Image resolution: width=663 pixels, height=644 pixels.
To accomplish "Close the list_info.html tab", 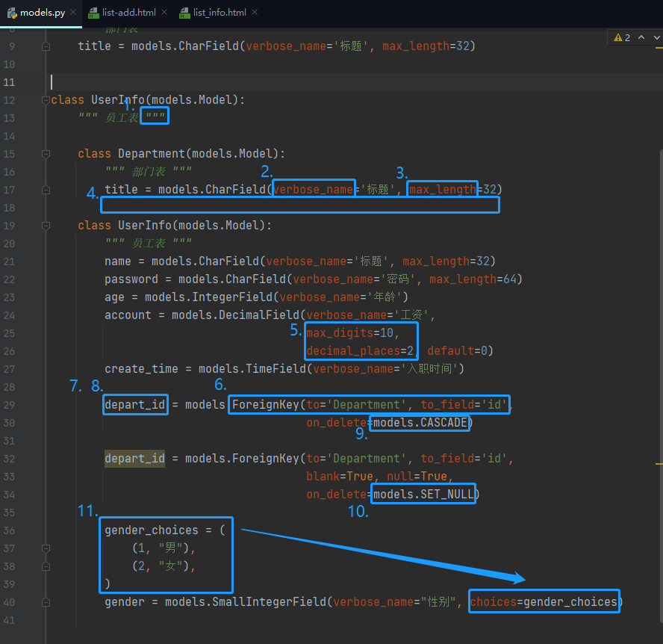I will pos(255,12).
